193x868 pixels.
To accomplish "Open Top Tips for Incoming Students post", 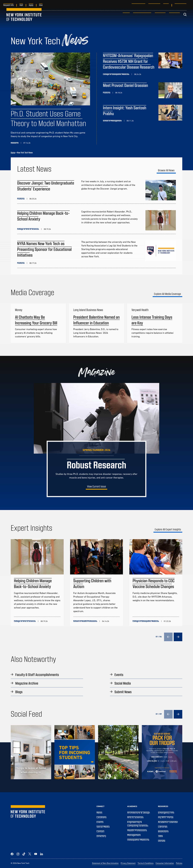I will pyautogui.click(x=75, y=752).
